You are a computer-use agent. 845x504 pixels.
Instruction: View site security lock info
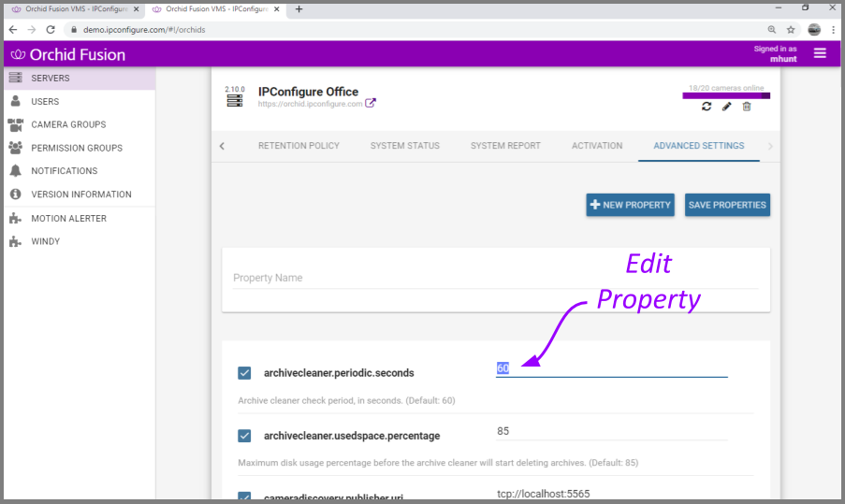click(x=74, y=30)
